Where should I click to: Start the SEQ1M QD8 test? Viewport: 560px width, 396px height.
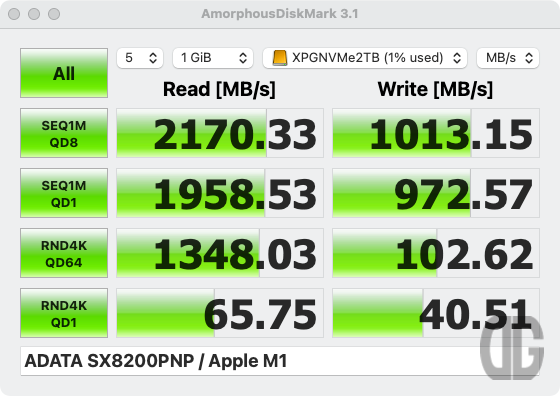tap(64, 133)
